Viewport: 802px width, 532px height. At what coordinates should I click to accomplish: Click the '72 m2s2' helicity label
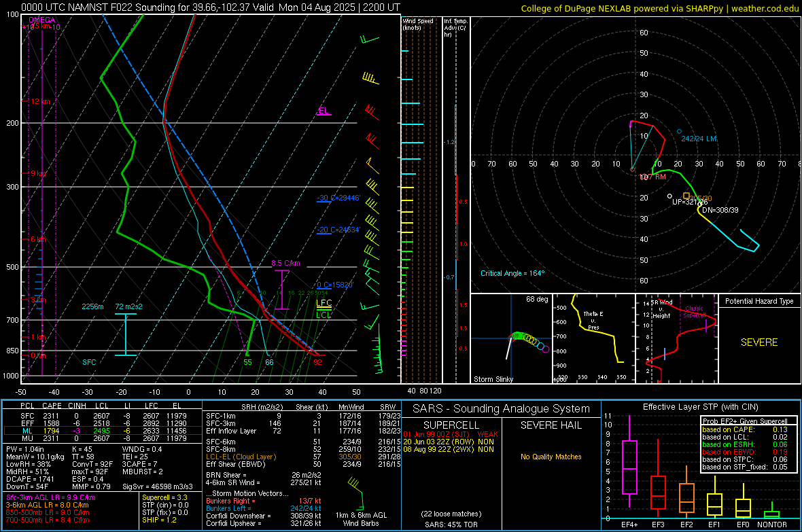129,306
